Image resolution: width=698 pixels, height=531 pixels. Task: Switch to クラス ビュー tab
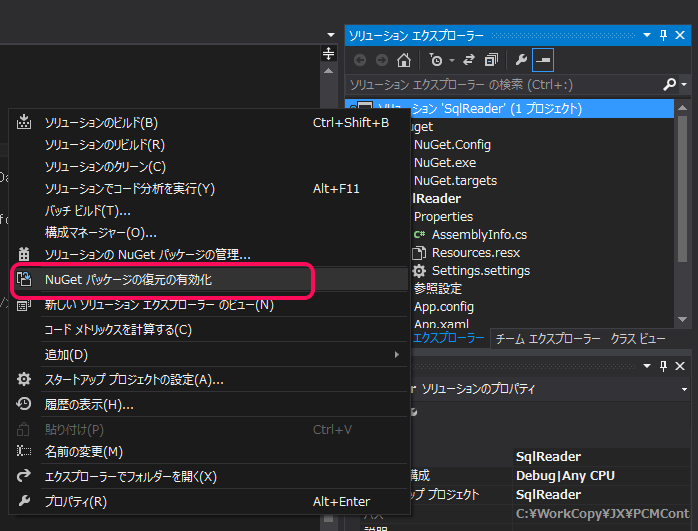(x=638, y=339)
